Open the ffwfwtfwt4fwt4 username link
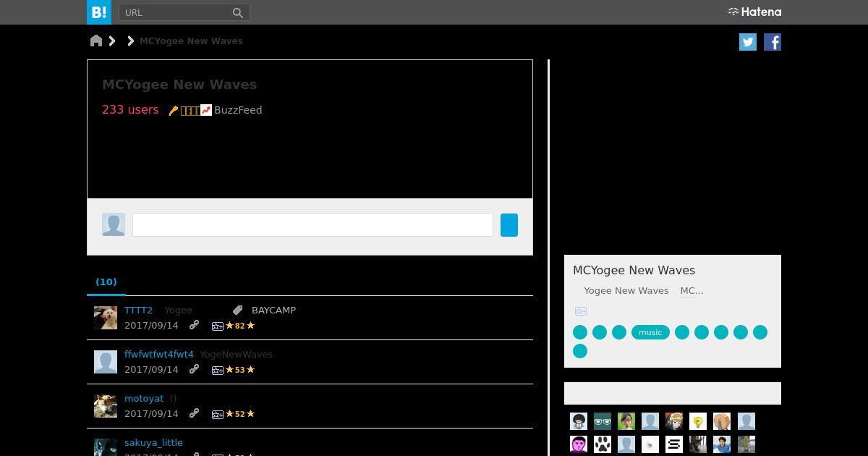868x456 pixels. pyautogui.click(x=159, y=354)
